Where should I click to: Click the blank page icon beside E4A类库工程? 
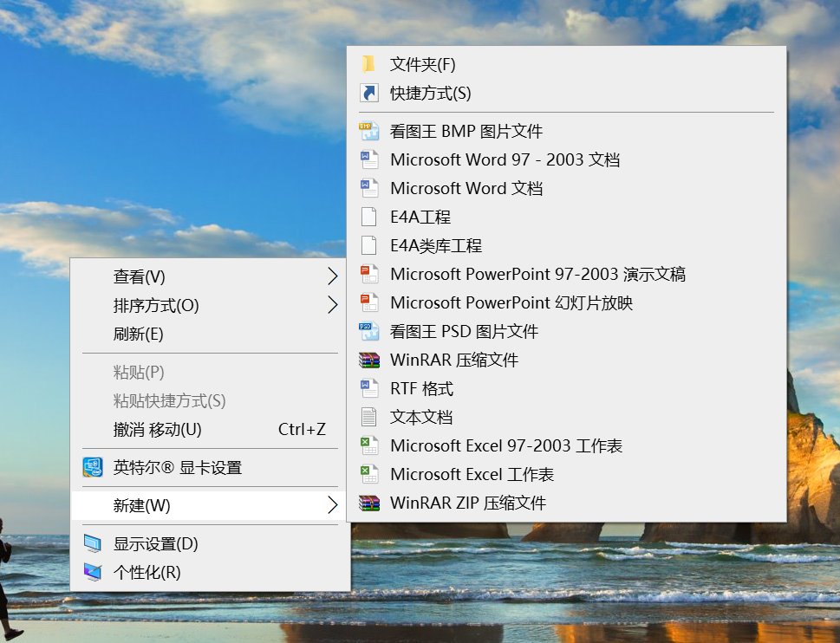[369, 246]
